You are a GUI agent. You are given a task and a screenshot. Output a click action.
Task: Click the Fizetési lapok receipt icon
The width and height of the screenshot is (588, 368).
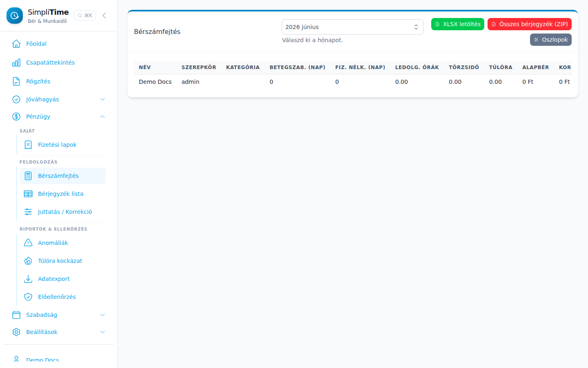coord(28,145)
